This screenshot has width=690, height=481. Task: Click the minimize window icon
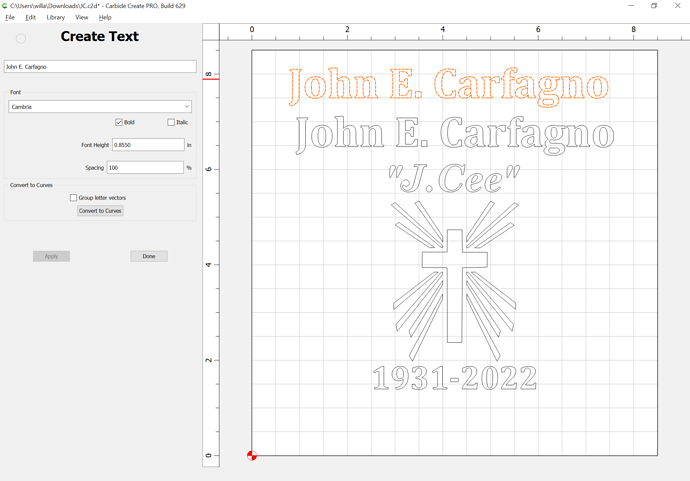tap(631, 6)
